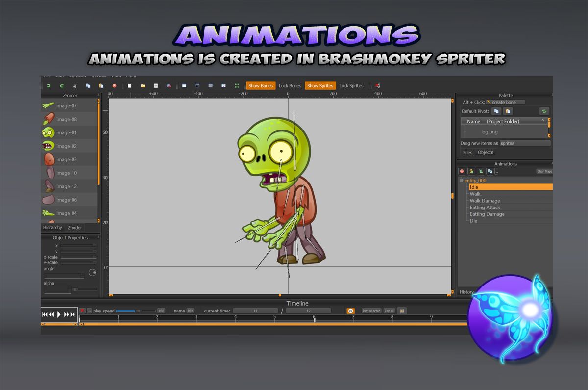Click the key all button

tap(389, 311)
